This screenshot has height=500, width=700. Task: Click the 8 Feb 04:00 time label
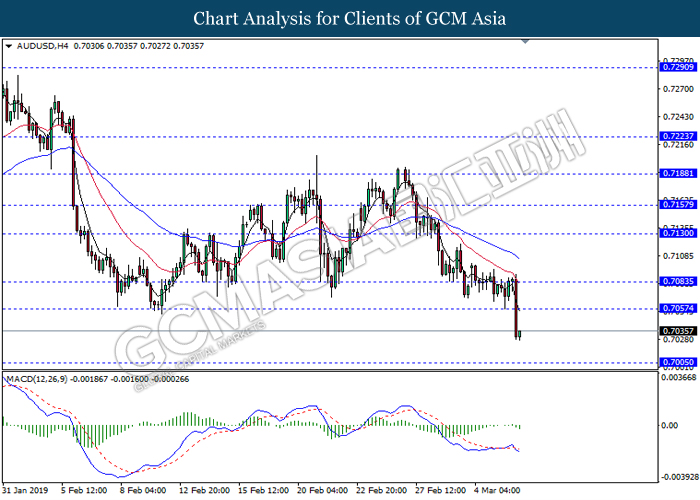point(143,490)
